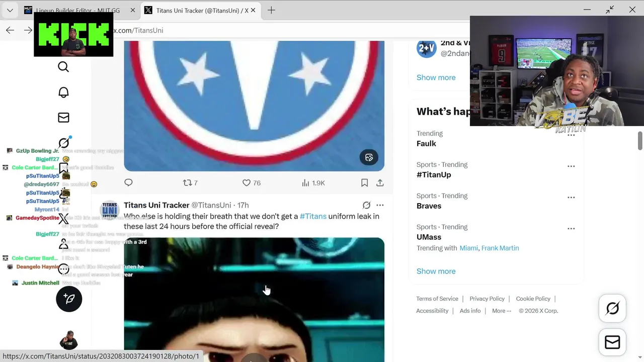The width and height of the screenshot is (644, 362).
Task: Open the #TitanUp trending topic
Action: (434, 175)
